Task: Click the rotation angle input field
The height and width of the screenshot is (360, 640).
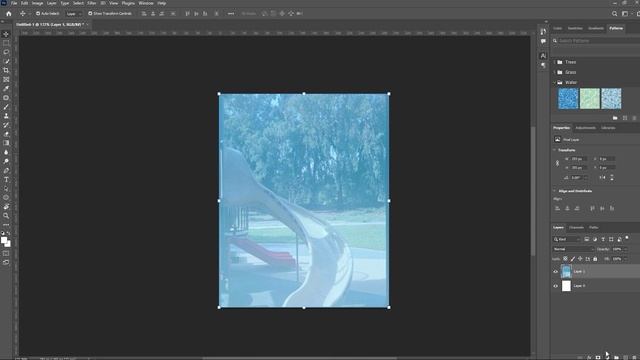Action: (x=577, y=178)
